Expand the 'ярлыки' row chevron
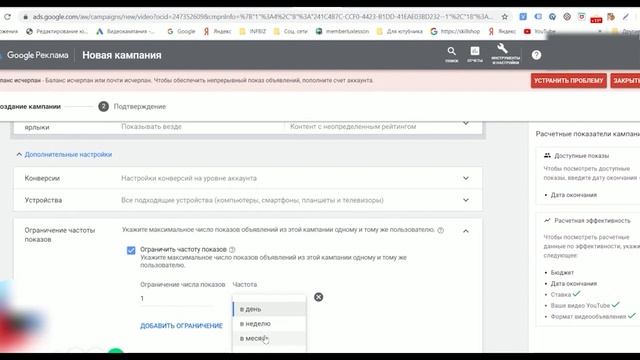The image size is (640, 360). pos(466,123)
